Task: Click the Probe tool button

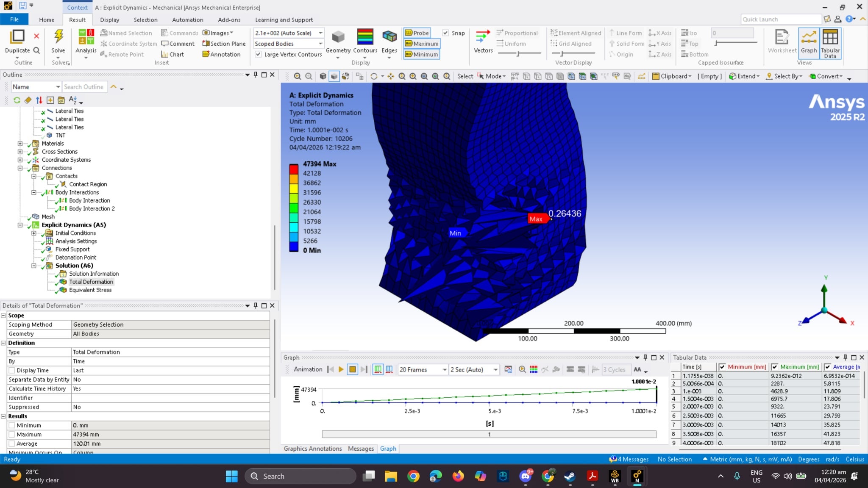Action: [417, 33]
